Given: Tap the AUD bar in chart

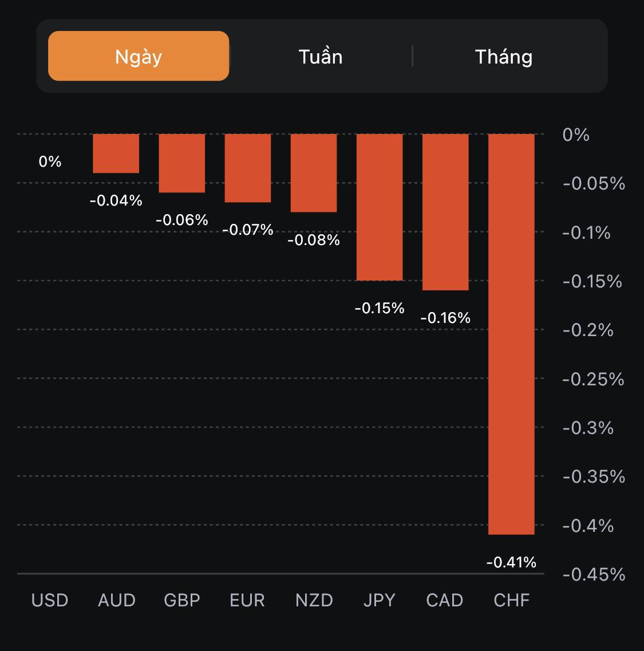Looking at the screenshot, I should [x=116, y=153].
